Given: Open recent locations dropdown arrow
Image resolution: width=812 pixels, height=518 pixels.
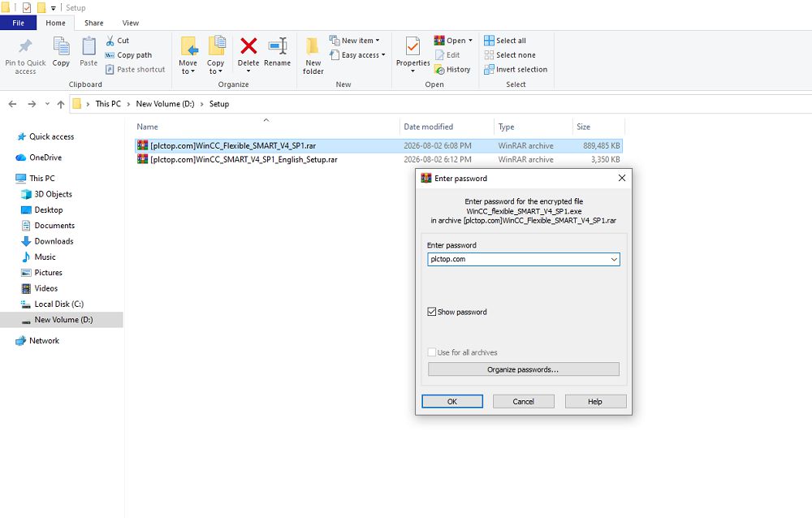Looking at the screenshot, I should click(x=47, y=104).
